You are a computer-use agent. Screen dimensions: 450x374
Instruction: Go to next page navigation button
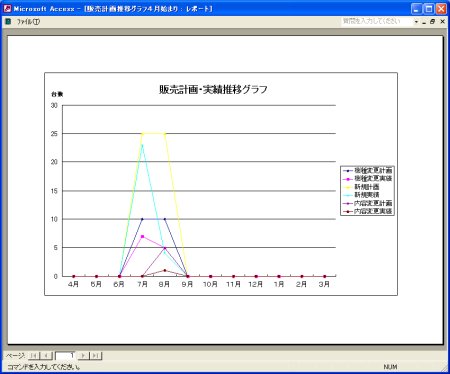coord(83,356)
